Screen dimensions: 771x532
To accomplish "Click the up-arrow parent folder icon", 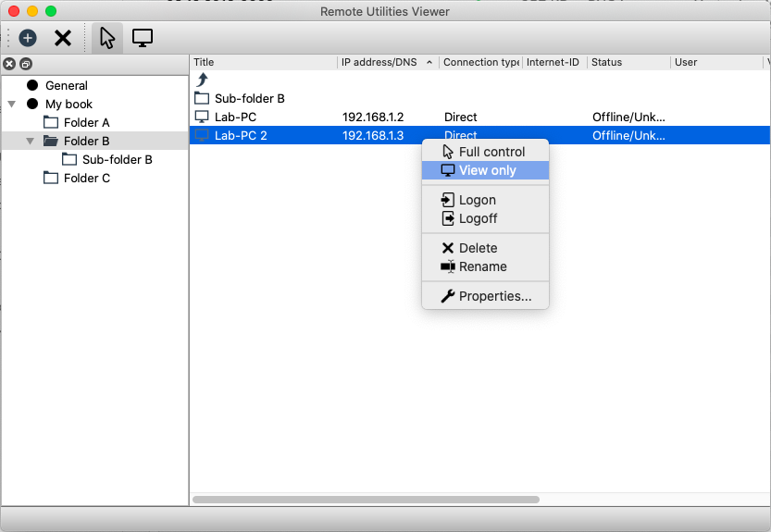I will 202,80.
